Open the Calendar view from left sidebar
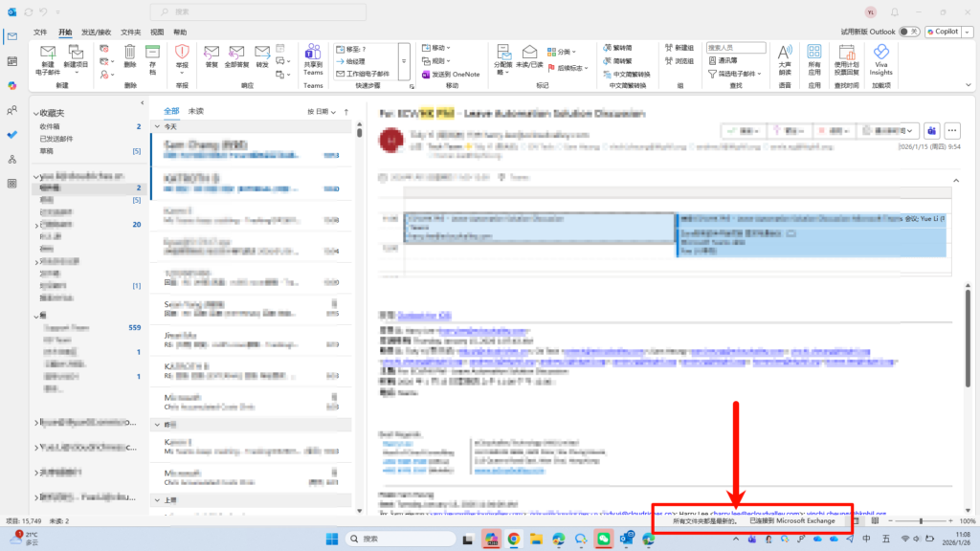980x551 pixels. tap(11, 61)
